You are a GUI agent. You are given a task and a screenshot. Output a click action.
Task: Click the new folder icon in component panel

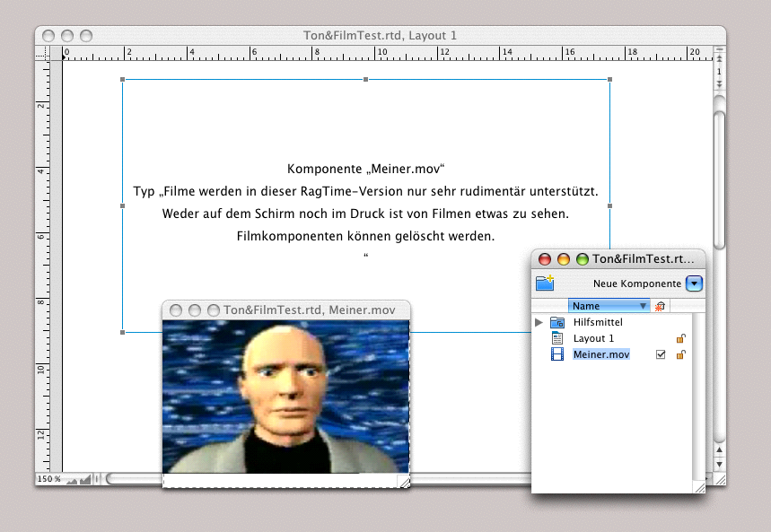(x=545, y=283)
